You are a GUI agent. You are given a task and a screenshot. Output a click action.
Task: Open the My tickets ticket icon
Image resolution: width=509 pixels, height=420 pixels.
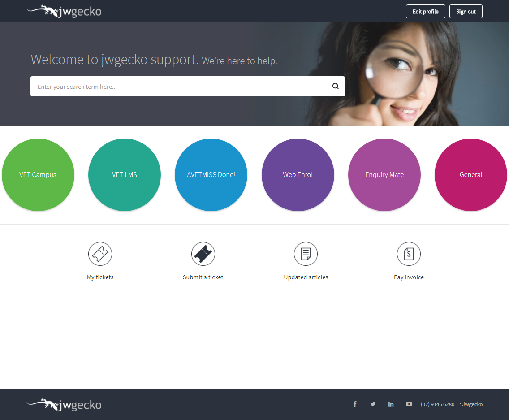pyautogui.click(x=100, y=254)
